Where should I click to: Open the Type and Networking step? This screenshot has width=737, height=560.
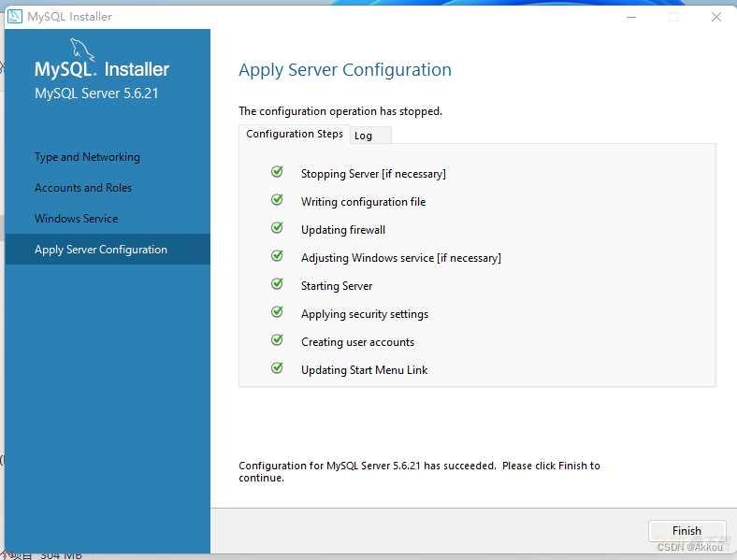coord(87,157)
